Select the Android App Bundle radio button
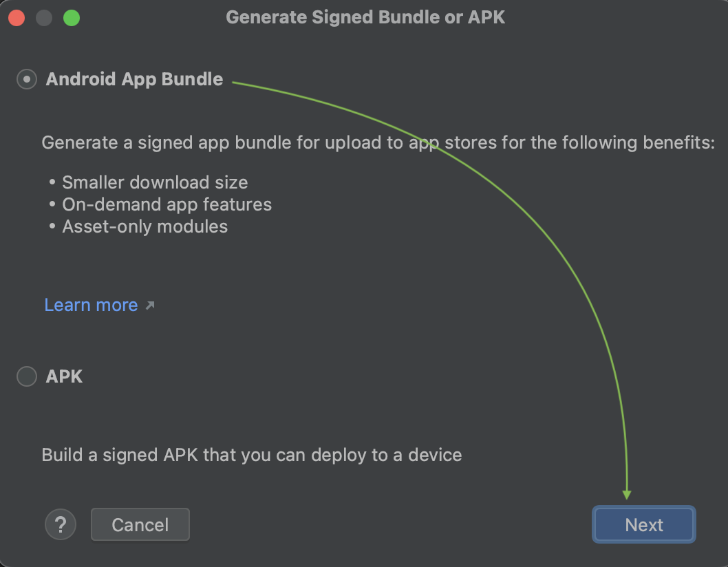Image resolution: width=728 pixels, height=567 pixels. [27, 79]
